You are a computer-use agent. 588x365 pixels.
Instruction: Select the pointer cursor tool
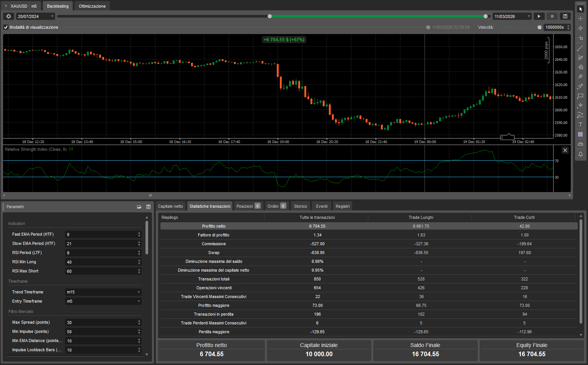click(580, 9)
